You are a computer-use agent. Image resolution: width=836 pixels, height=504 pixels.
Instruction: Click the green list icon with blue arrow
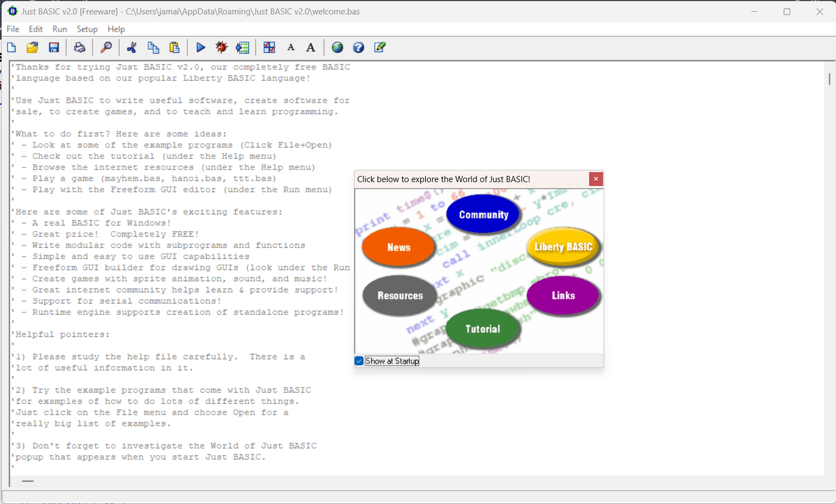click(x=242, y=47)
